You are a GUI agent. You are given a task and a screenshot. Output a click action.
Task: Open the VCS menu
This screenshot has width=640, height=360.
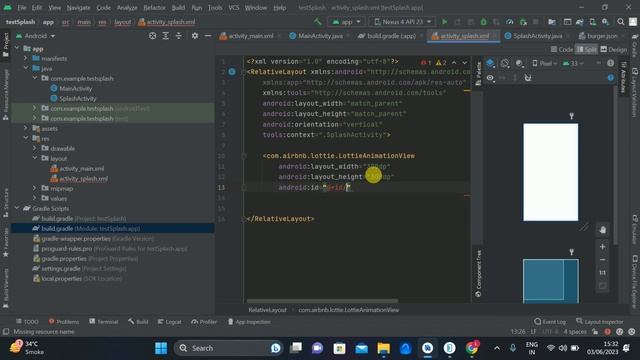coord(233,8)
